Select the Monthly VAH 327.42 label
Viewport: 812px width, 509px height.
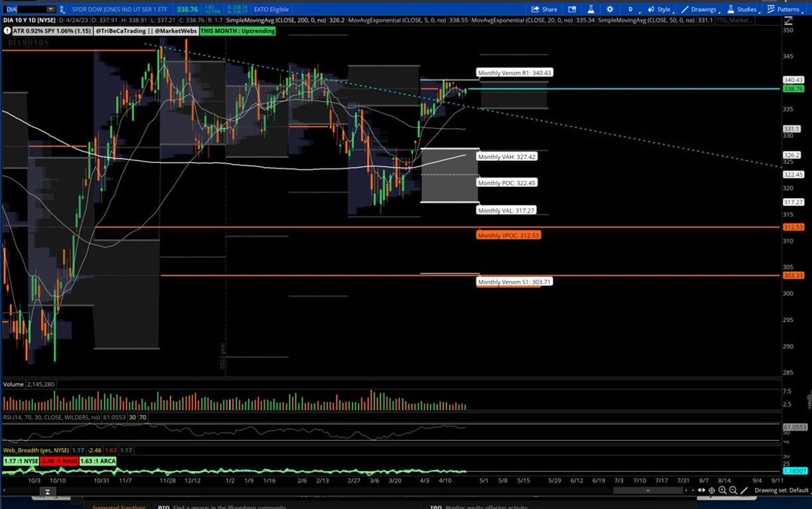point(507,157)
